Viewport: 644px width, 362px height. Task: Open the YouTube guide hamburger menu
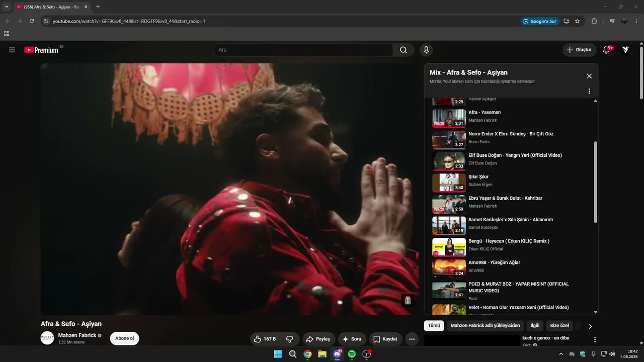click(x=12, y=50)
